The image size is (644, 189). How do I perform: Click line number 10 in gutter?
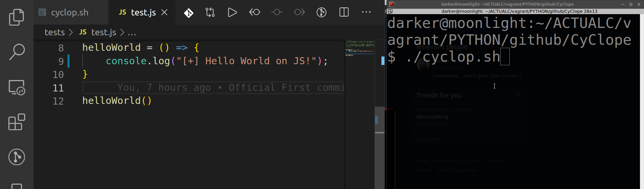pos(58,74)
